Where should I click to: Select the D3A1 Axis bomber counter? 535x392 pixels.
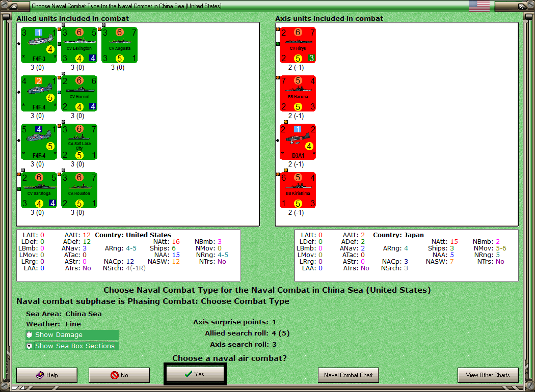[298, 142]
